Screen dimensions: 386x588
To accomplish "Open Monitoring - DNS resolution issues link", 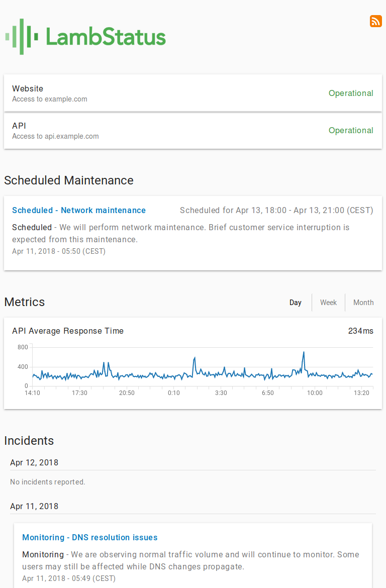I will click(89, 537).
